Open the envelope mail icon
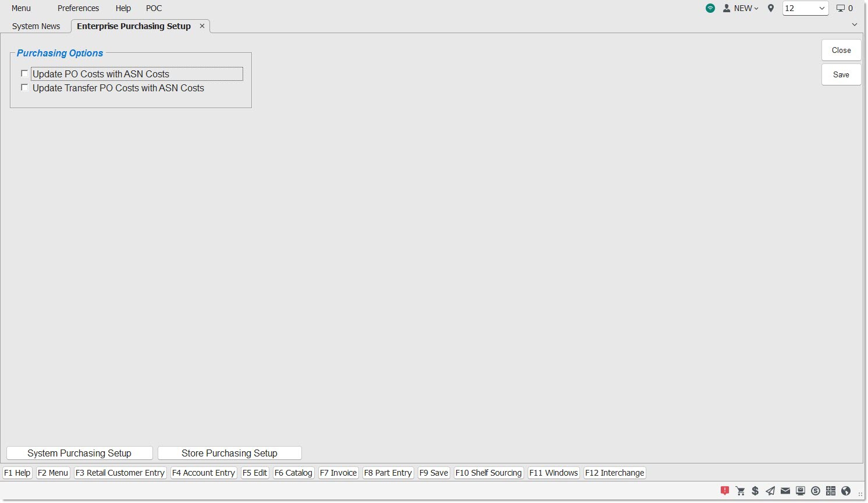The image size is (868, 503). tap(785, 491)
